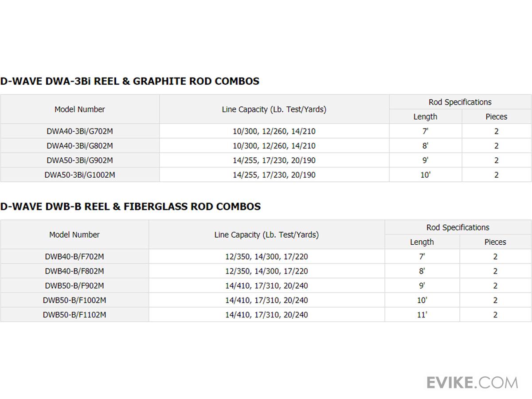532x399 pixels.
Task: Click the DWB50-B/F1002M model entry
Action: coord(74,301)
